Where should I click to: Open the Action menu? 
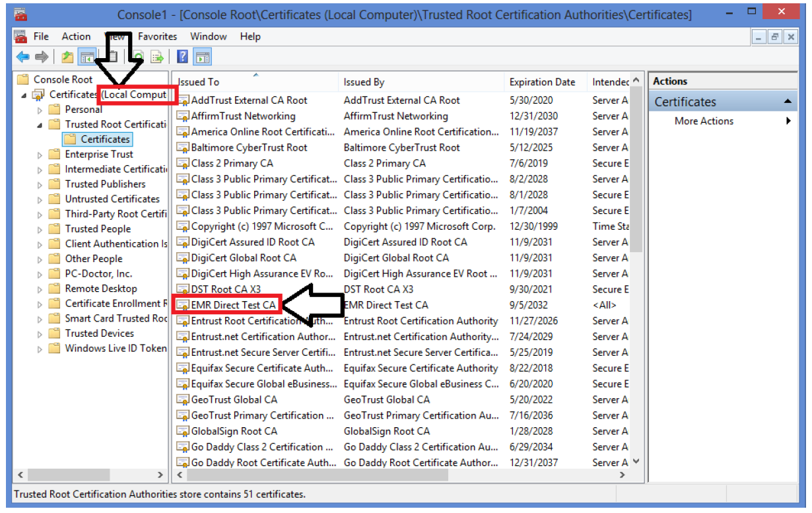click(x=77, y=36)
